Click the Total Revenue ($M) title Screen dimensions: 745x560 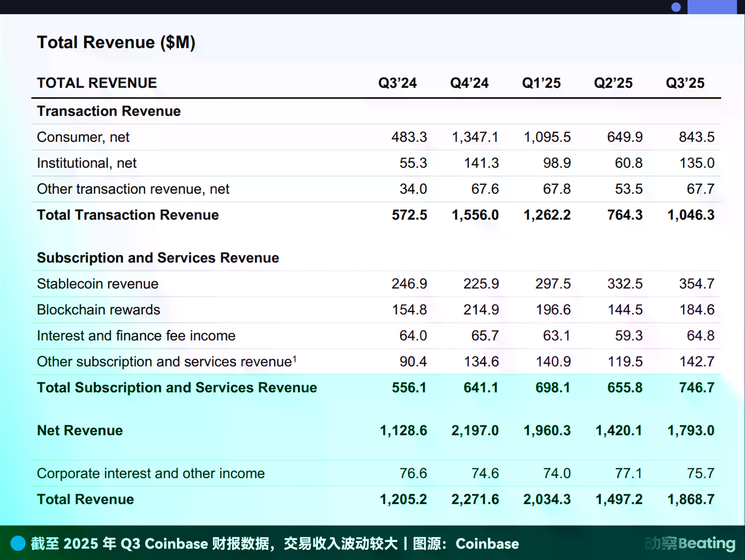tap(116, 42)
